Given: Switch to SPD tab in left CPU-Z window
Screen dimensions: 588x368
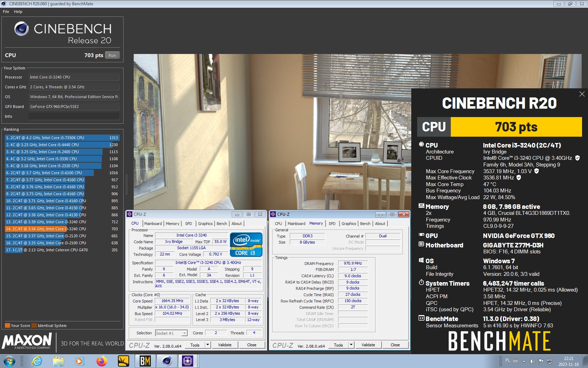Looking at the screenshot, I should tap(189, 224).
